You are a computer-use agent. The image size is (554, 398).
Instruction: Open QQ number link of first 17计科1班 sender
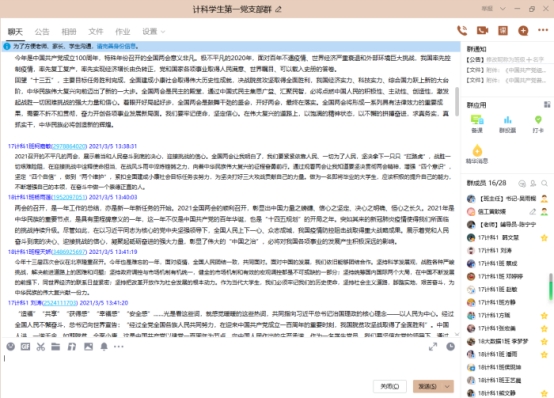[x=69, y=146]
